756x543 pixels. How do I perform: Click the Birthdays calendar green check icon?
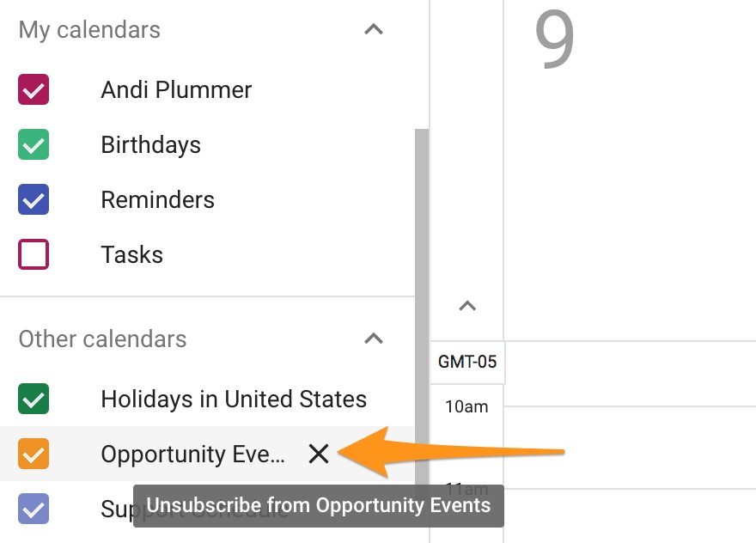(33, 144)
